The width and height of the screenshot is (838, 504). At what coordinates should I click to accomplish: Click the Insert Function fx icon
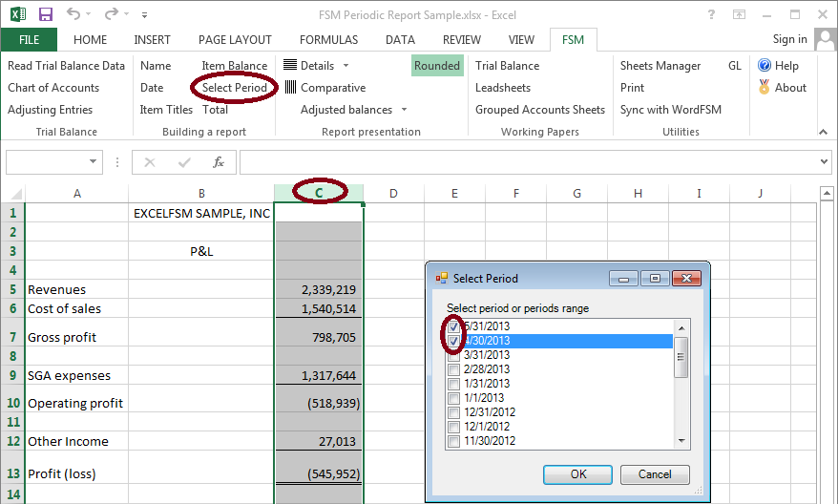tap(218, 162)
